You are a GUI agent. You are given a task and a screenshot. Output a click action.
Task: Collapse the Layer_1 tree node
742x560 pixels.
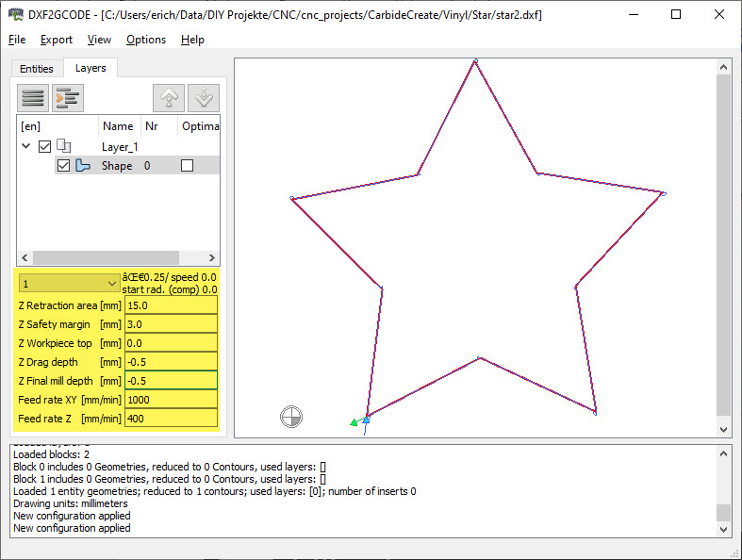pyautogui.click(x=25, y=146)
